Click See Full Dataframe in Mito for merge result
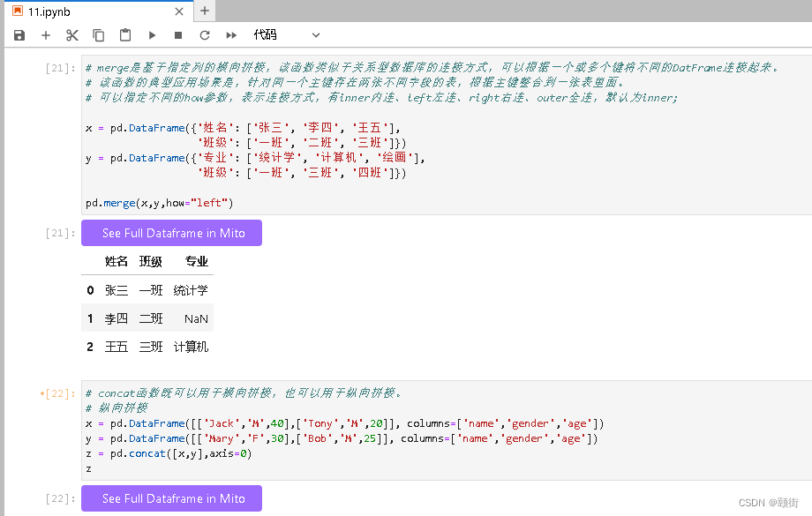 tap(171, 232)
